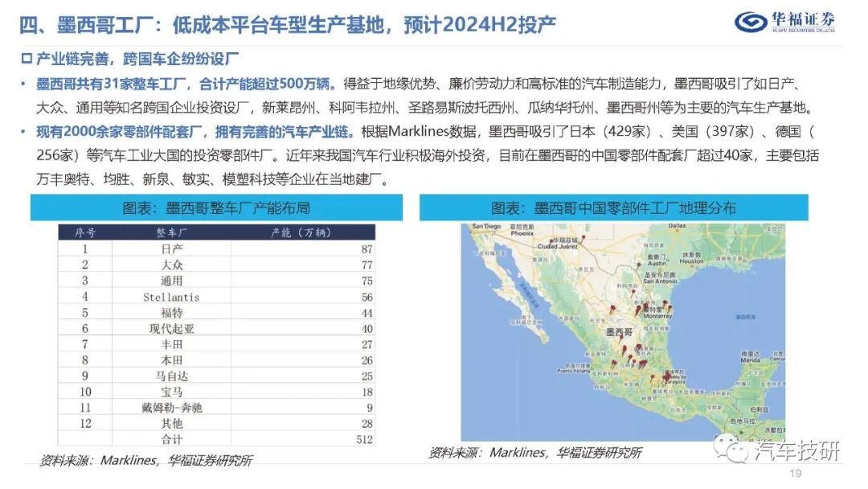Viewport: 868px width, 489px height.
Task: Select the 丰田 table cell
Action: coord(172,344)
